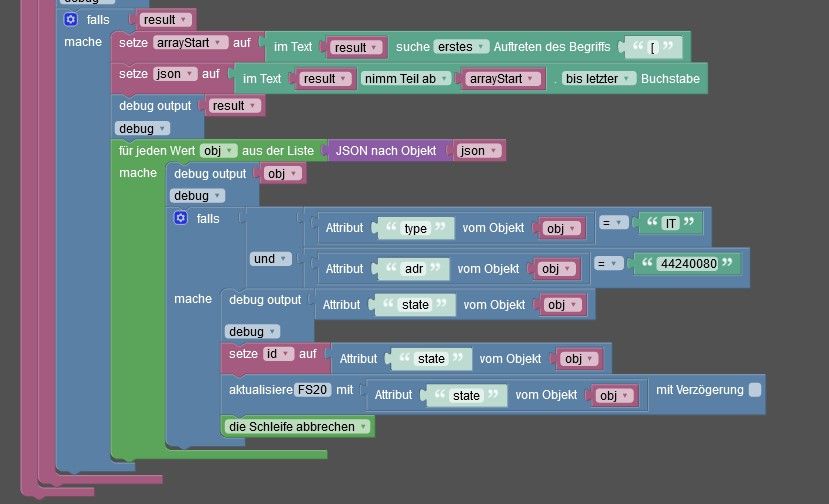The height and width of the screenshot is (504, 829).
Task: Select the FS20 object ID field
Action: click(312, 390)
